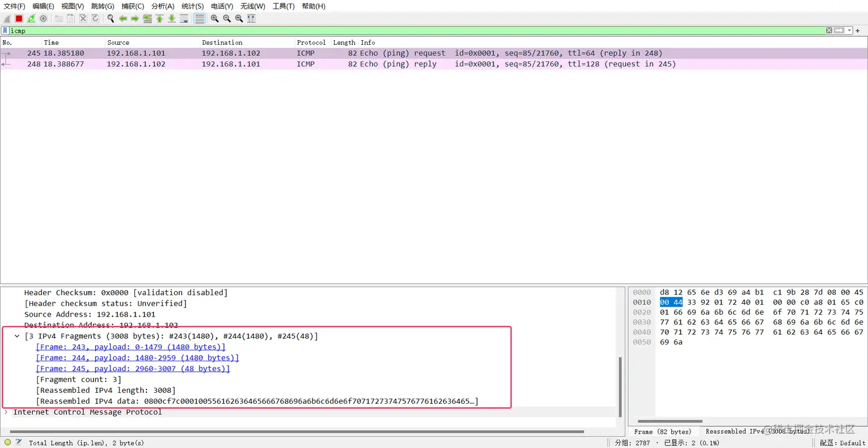Sort packets by Time column header
The image size is (868, 448).
click(x=73, y=43)
